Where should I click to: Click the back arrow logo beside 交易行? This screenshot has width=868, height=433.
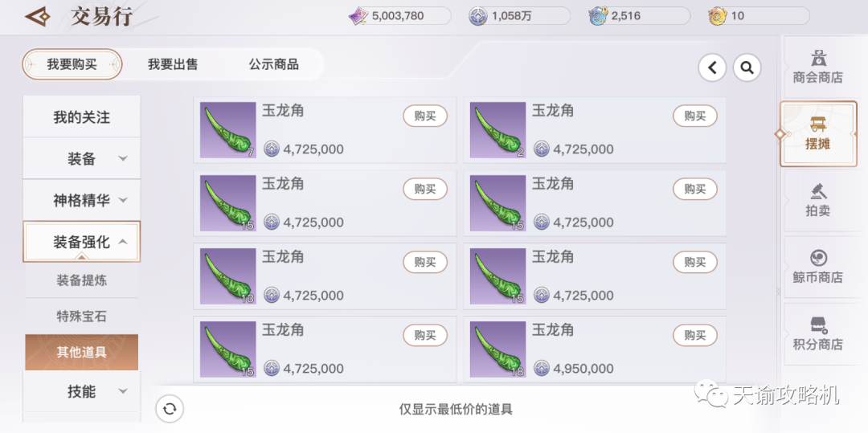(x=38, y=17)
